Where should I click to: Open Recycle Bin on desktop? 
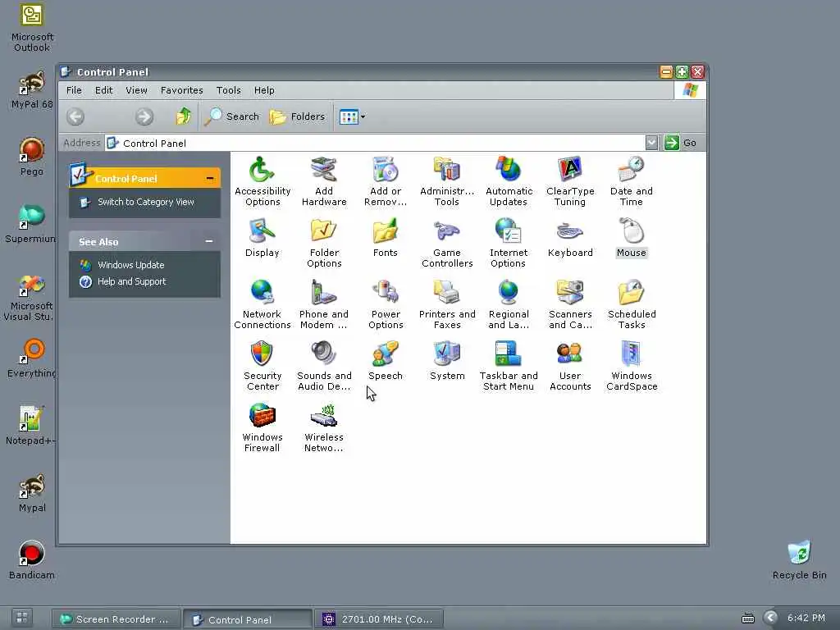coord(799,559)
